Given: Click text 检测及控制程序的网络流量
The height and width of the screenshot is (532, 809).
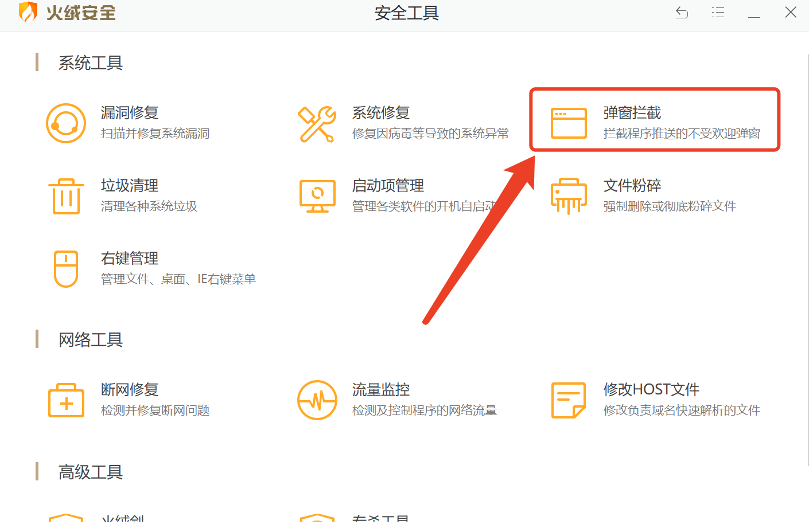Looking at the screenshot, I should tap(425, 410).
